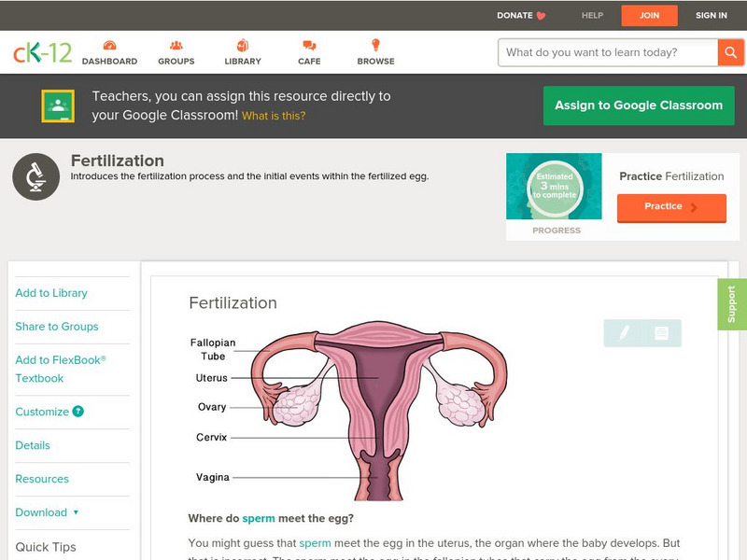Click the PROGRESS label under the practice card
The width and height of the screenshot is (747, 560).
557,231
